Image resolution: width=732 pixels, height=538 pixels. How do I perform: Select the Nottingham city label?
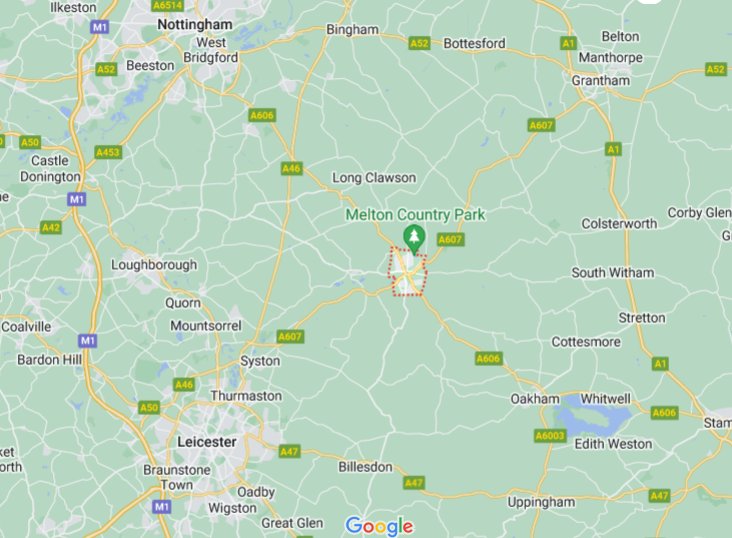(195, 25)
